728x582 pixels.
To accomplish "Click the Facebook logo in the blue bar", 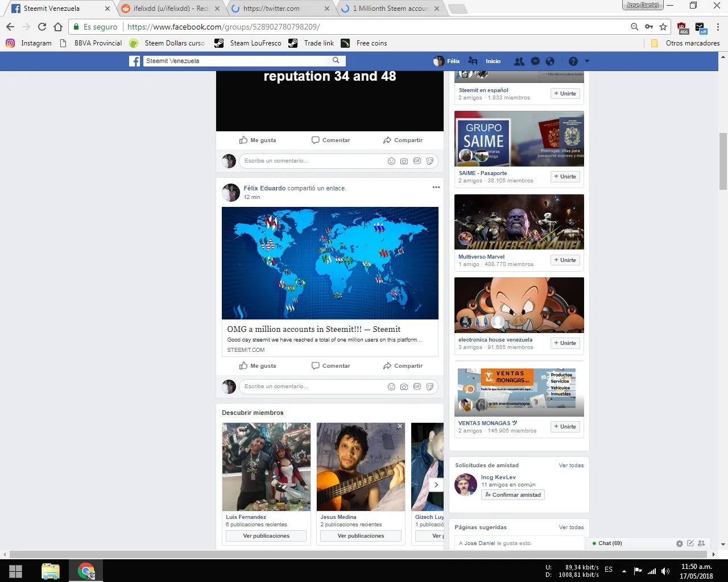I will coord(134,61).
